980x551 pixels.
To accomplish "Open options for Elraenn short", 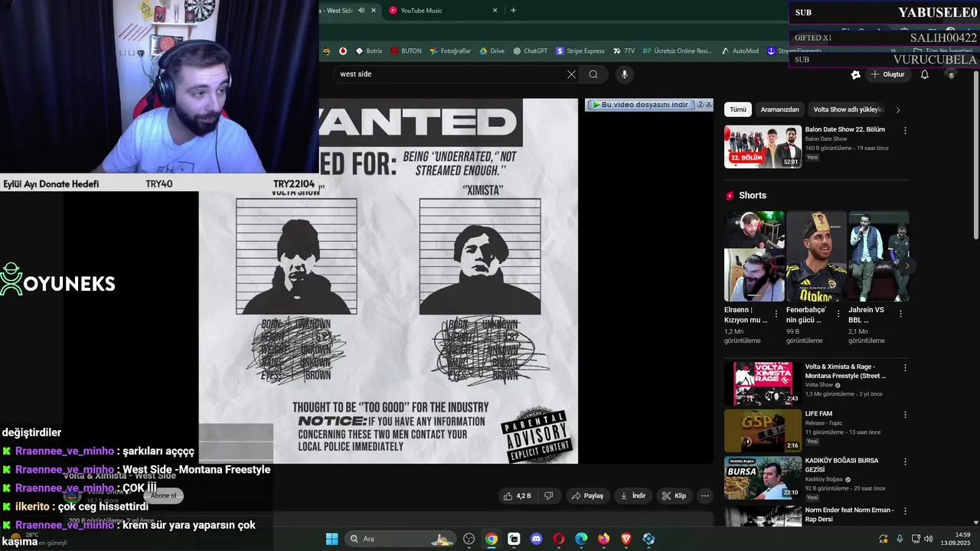I will pyautogui.click(x=776, y=314).
